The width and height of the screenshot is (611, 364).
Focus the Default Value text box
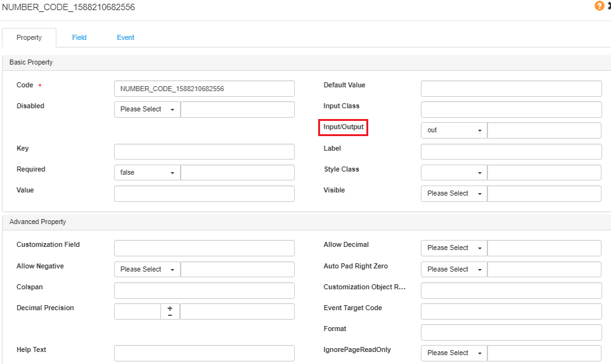[x=511, y=89]
